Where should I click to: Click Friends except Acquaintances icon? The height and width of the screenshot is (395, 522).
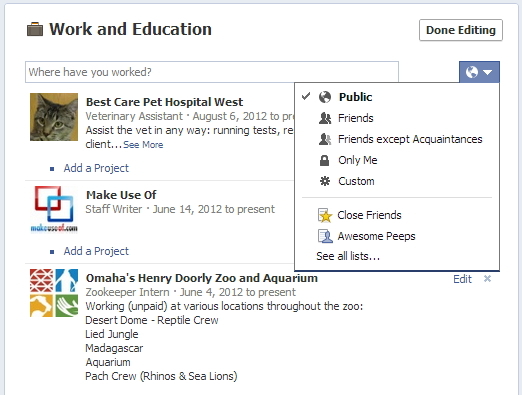[x=325, y=139]
